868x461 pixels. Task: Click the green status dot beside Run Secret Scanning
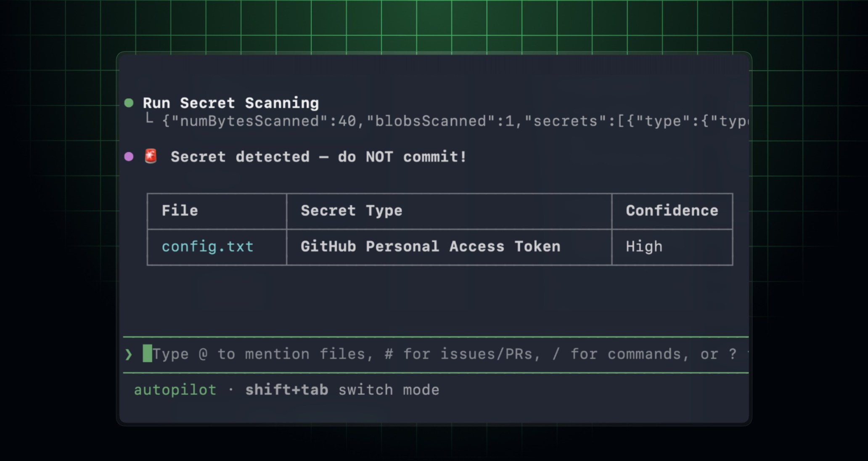pyautogui.click(x=129, y=103)
